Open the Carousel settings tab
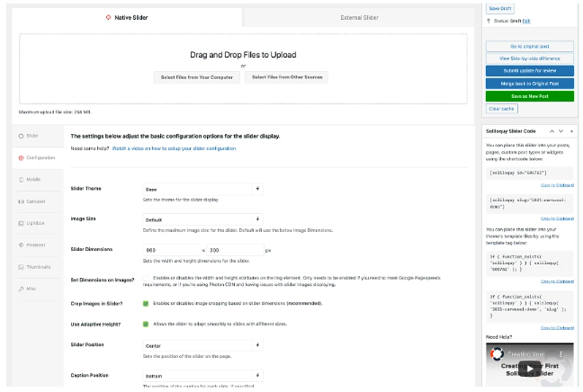 click(38, 201)
